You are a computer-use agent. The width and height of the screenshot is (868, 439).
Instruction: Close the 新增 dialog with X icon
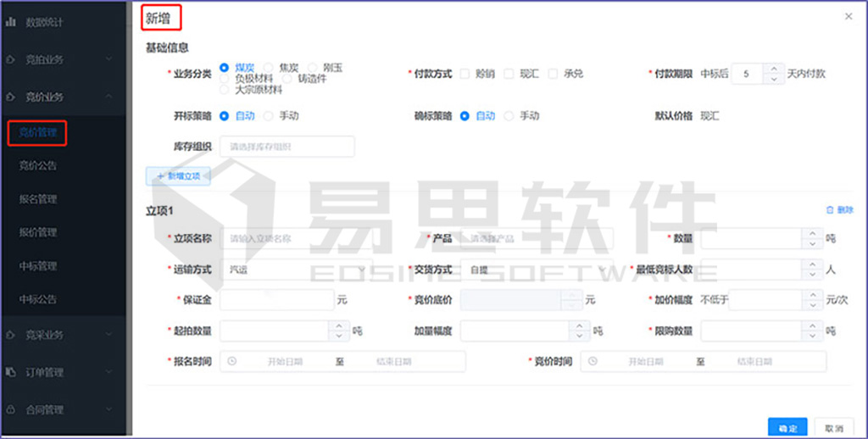coord(849,16)
